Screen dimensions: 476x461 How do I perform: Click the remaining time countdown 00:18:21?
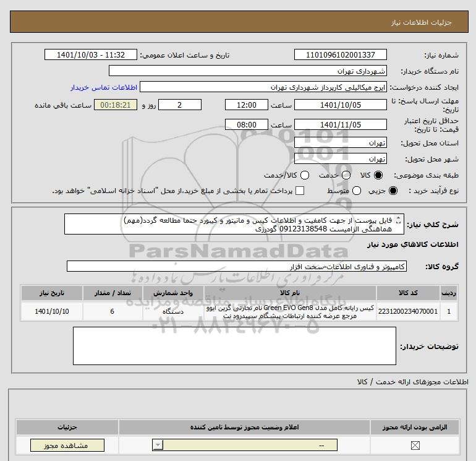click(x=116, y=105)
